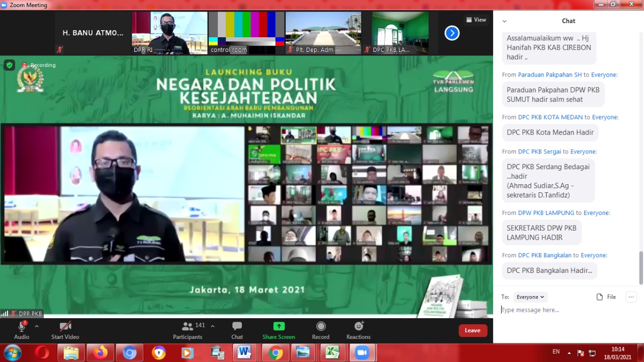
Task: Unmute microphone with Audio button
Action: (x=22, y=330)
